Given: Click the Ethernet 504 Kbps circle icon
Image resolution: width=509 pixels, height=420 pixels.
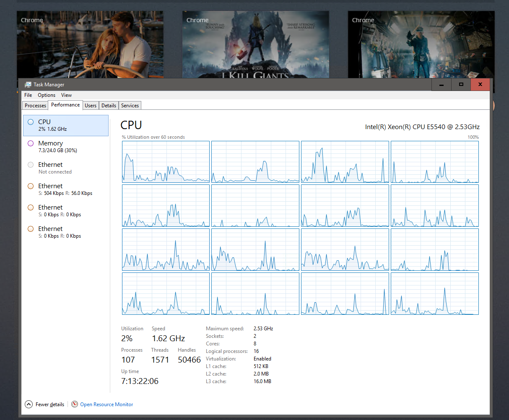Looking at the screenshot, I should coord(31,186).
